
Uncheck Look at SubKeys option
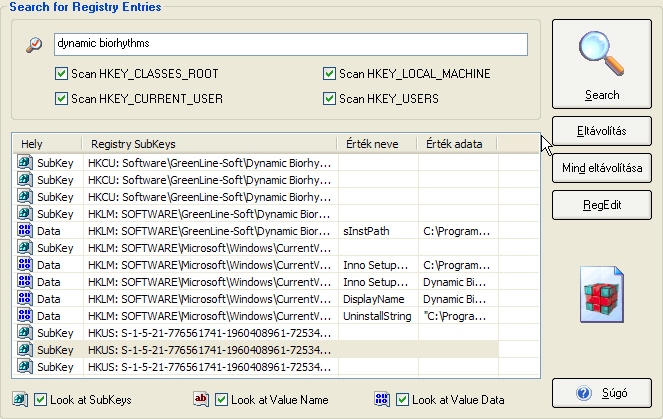pos(41,400)
